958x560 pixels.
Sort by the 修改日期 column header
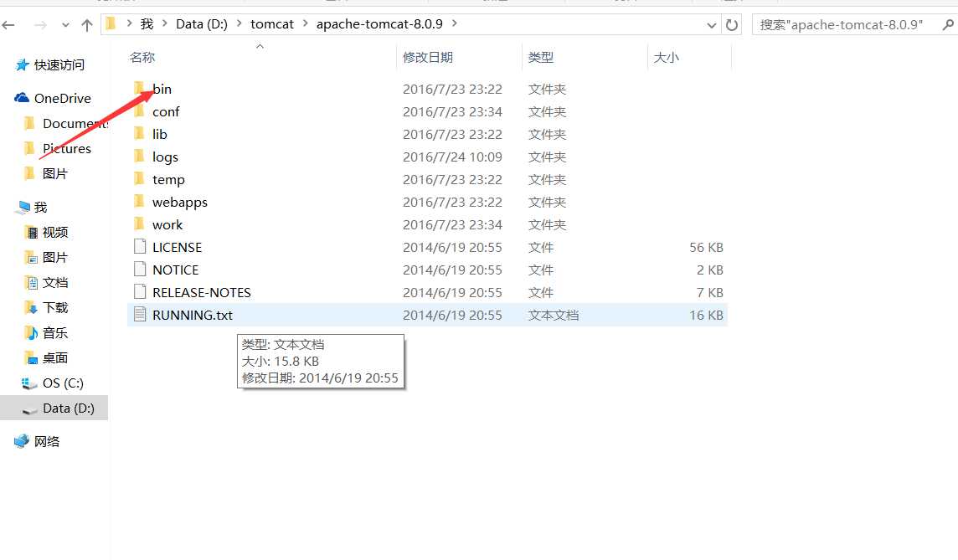pyautogui.click(x=428, y=58)
